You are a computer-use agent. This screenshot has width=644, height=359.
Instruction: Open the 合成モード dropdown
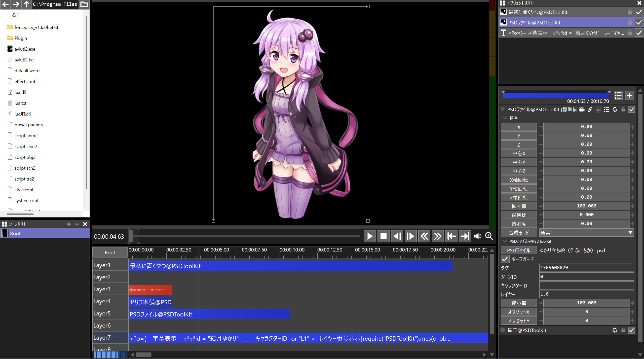586,233
